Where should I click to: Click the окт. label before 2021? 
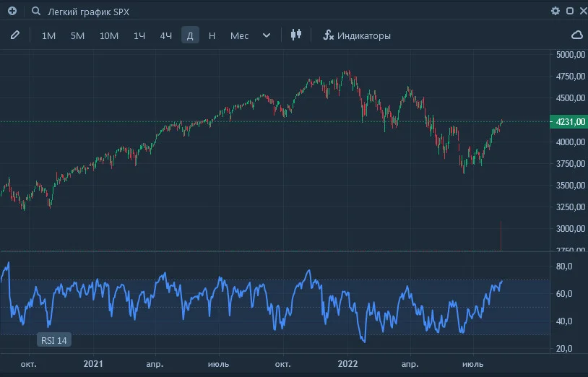28,364
